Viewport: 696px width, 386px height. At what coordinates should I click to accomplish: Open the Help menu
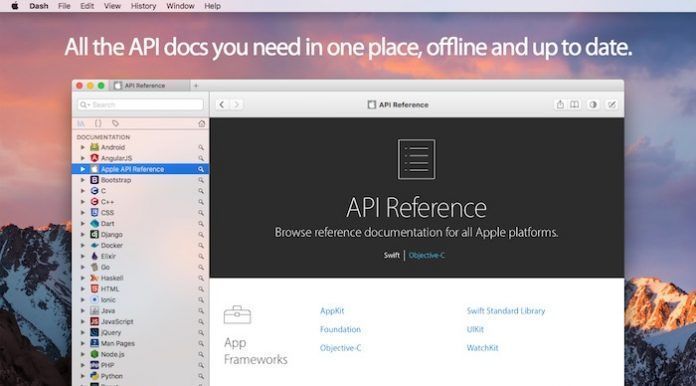(x=212, y=6)
